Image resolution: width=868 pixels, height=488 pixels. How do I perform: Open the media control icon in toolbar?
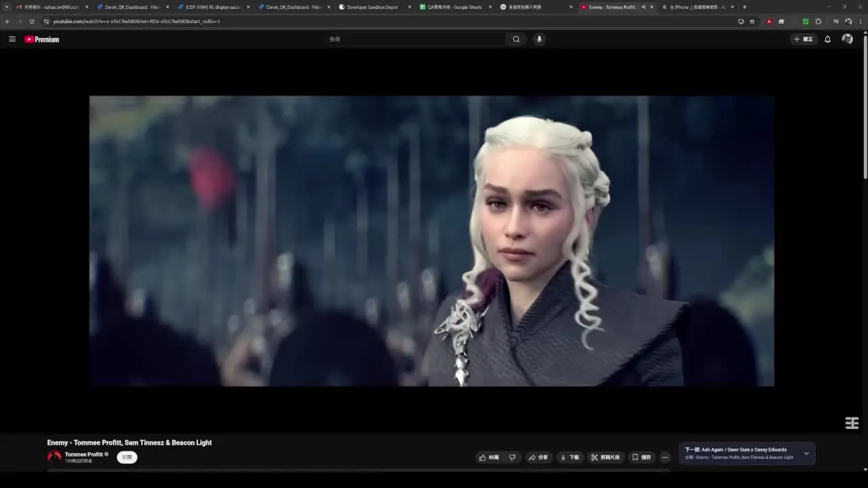coord(836,21)
